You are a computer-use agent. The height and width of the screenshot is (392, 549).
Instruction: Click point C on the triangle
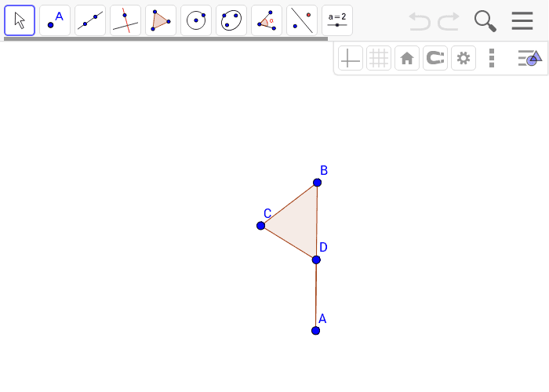pyautogui.click(x=261, y=226)
